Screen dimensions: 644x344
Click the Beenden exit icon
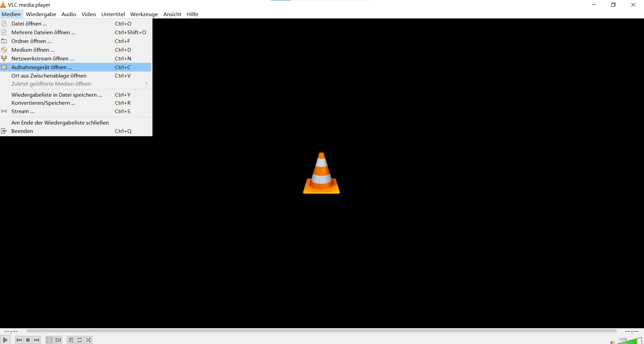[x=4, y=131]
